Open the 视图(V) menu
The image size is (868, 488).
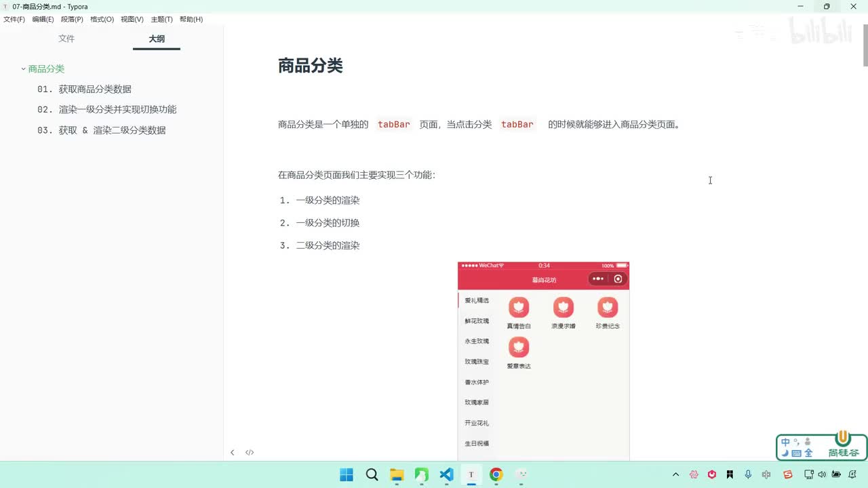pos(132,20)
